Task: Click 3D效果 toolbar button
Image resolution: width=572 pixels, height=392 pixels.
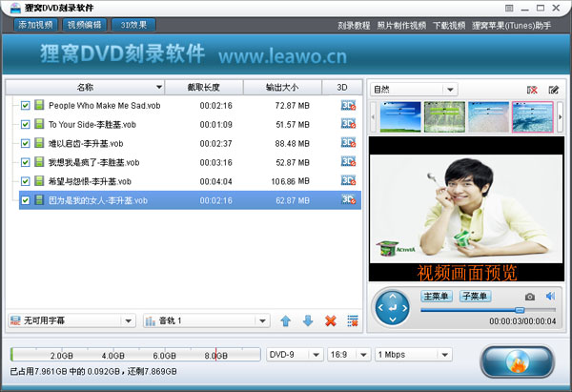Action: pyautogui.click(x=133, y=25)
